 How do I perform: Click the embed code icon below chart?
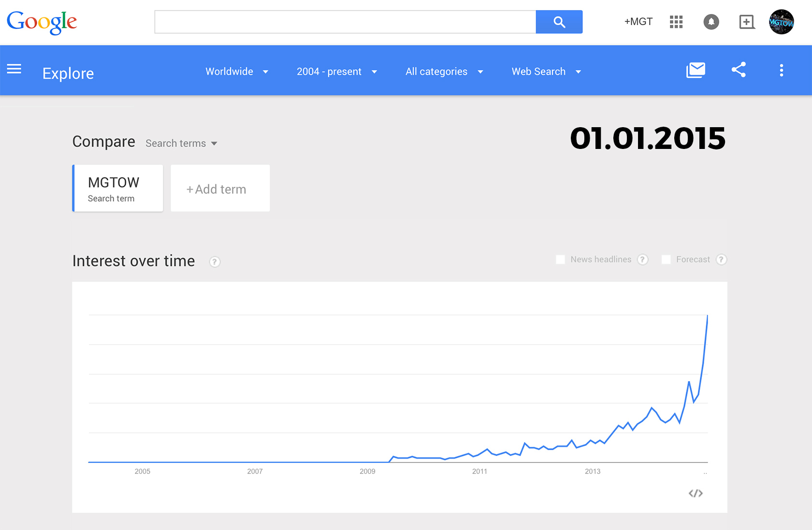(696, 493)
